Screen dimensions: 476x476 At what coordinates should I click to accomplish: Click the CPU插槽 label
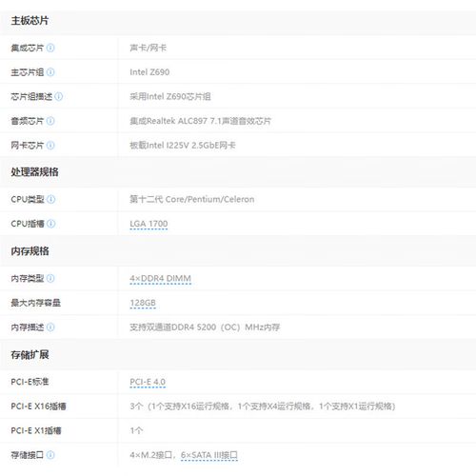click(x=28, y=224)
